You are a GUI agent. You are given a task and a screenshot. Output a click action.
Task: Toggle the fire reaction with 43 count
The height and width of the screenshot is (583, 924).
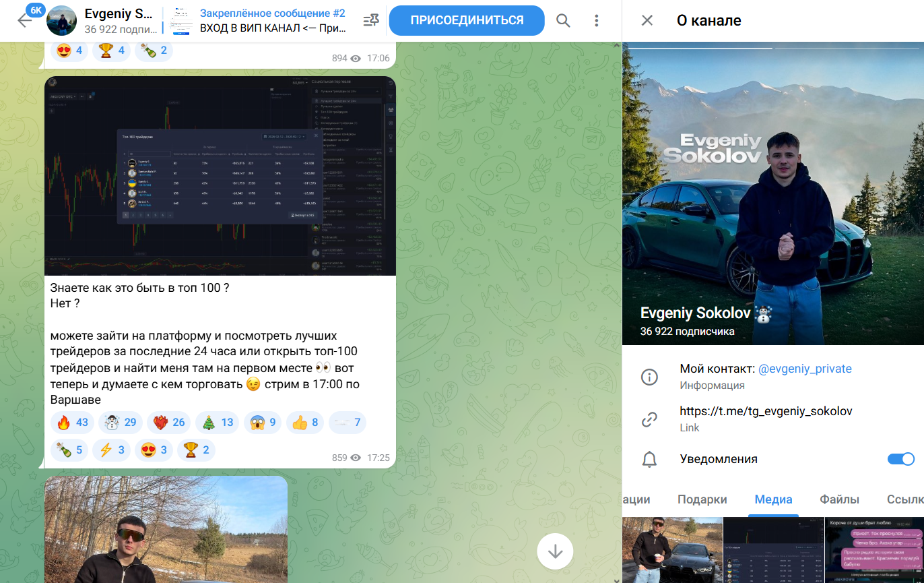coord(72,423)
